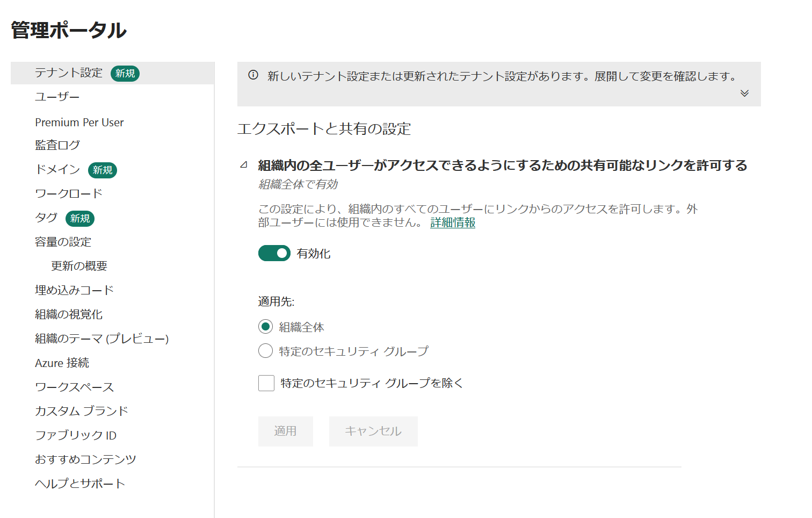Click the 新規 badge next to タグ
This screenshot has height=518, width=812.
80,218
